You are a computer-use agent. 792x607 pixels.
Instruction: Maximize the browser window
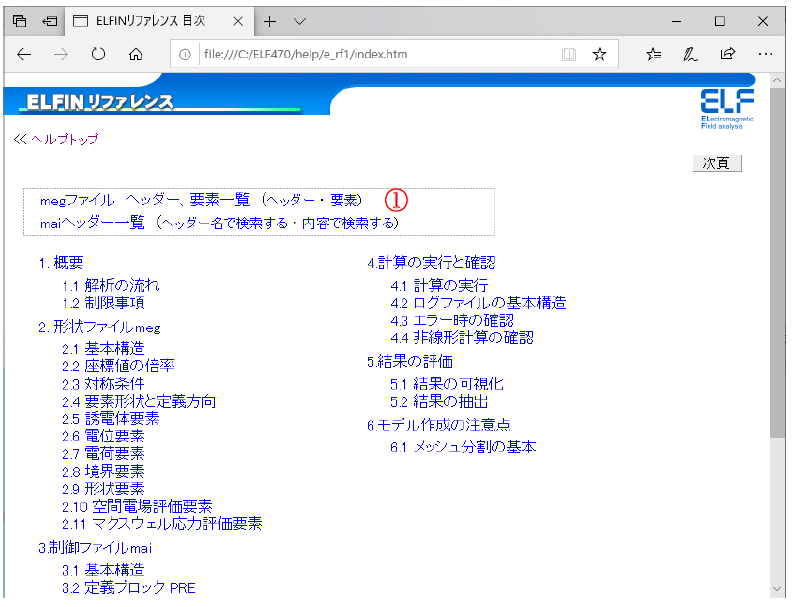tap(720, 21)
